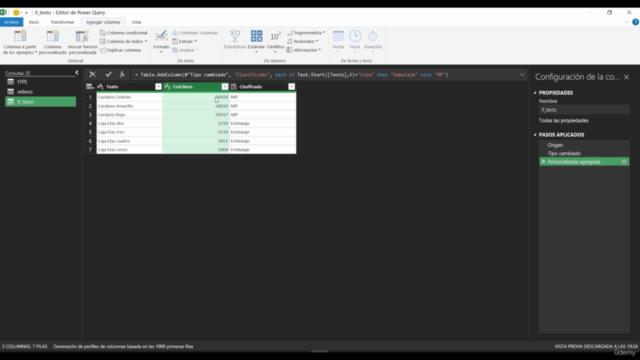Click Cod.Num column data type icon
Image resolution: width=640 pixels, height=360 pixels.
(x=167, y=87)
